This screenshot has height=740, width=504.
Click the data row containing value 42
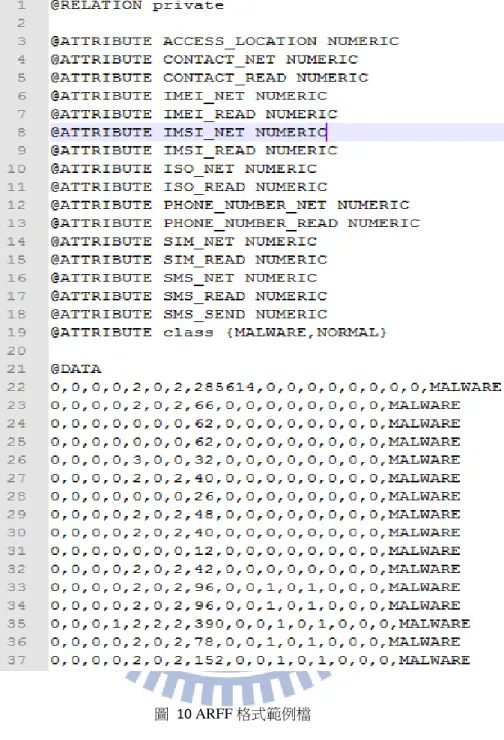coord(255,569)
